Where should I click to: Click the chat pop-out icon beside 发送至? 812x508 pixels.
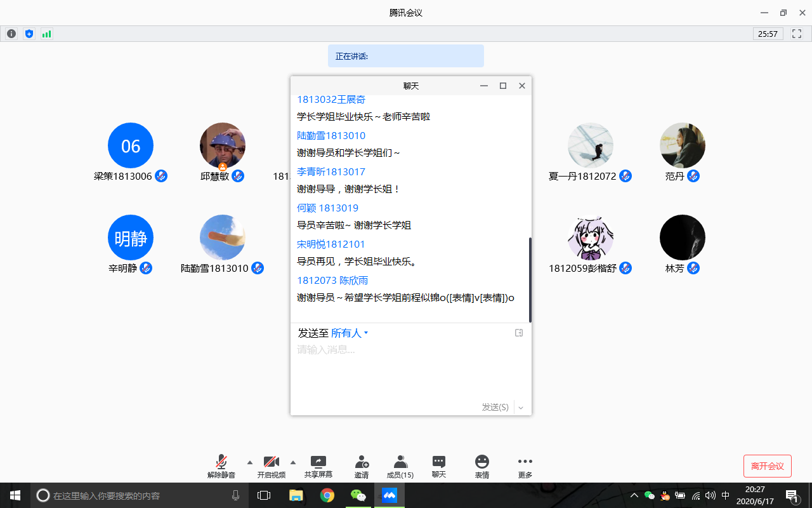point(519,333)
